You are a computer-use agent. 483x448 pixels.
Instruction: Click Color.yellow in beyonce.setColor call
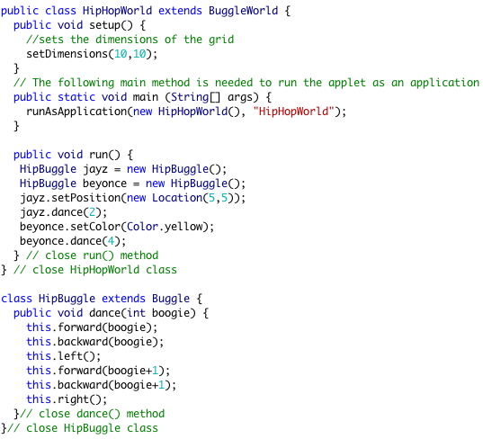tap(165, 227)
